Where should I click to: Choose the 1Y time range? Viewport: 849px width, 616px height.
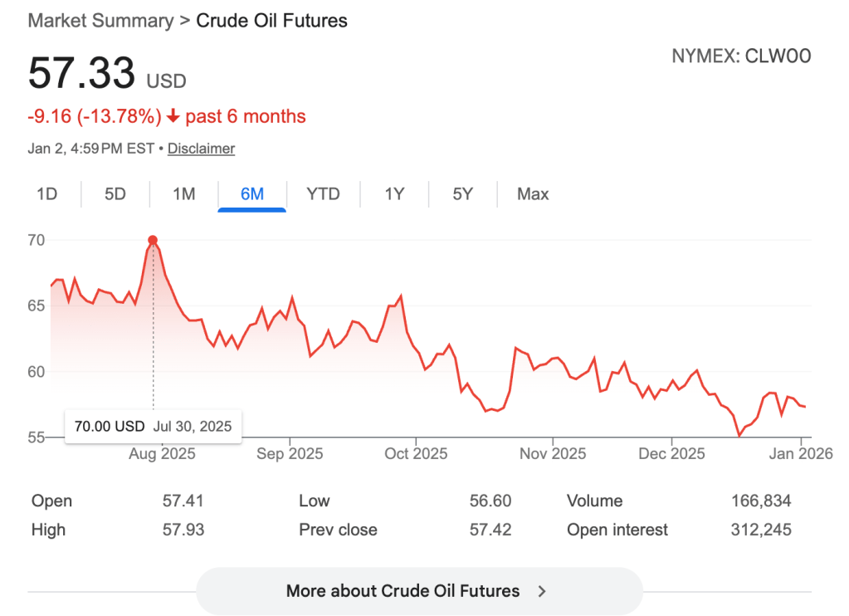pyautogui.click(x=394, y=194)
